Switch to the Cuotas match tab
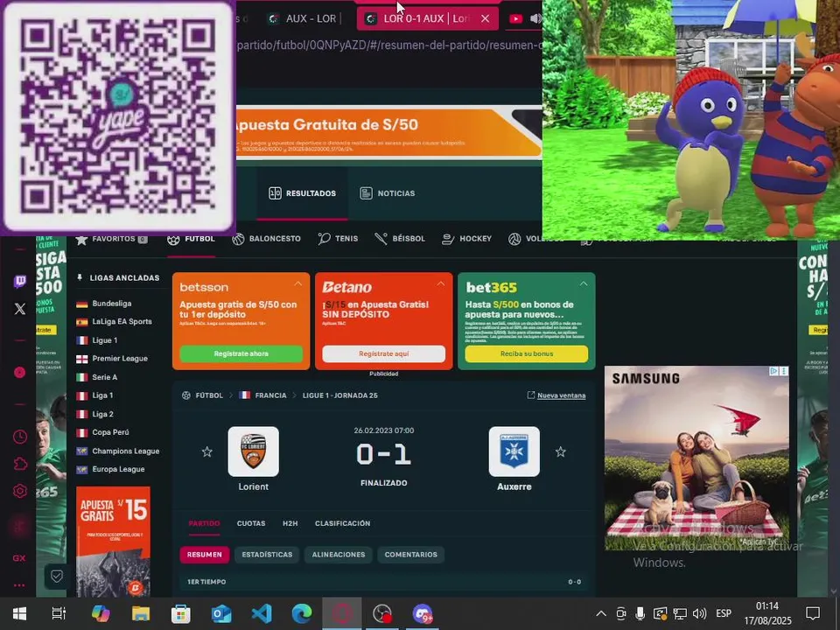 pyautogui.click(x=251, y=523)
